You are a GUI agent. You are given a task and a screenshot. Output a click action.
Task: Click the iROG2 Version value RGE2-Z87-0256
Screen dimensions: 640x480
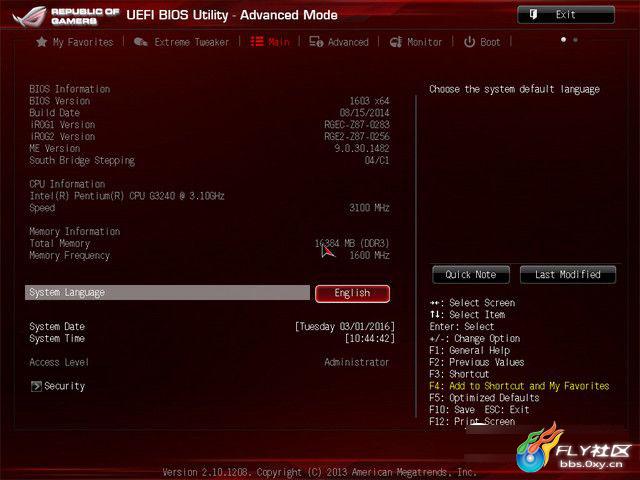[x=357, y=136]
